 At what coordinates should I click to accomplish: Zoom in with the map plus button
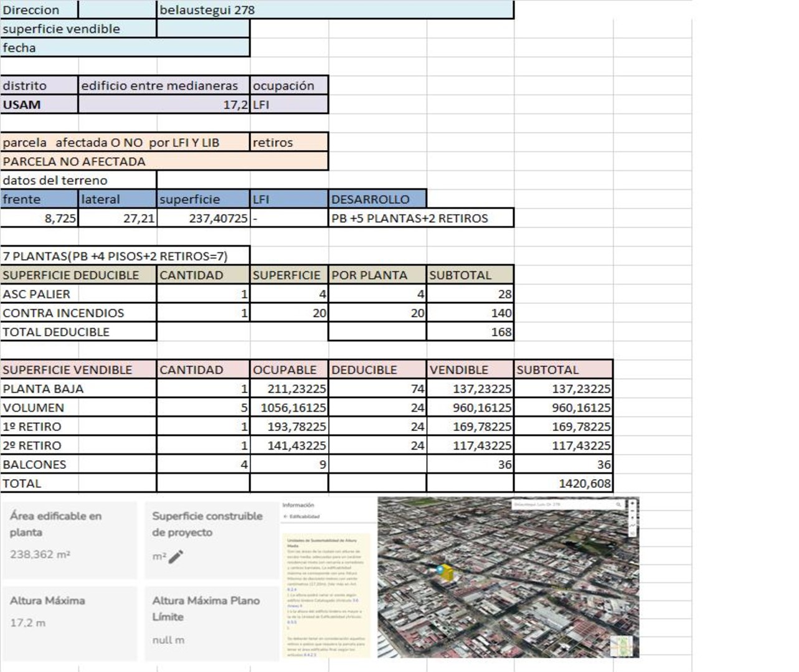pyautogui.click(x=632, y=503)
